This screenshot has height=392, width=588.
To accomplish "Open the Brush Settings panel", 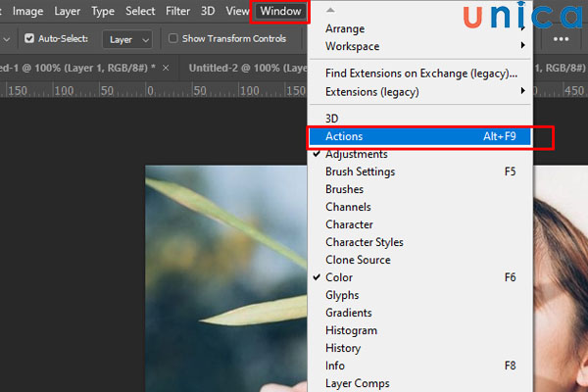I will click(420, 171).
